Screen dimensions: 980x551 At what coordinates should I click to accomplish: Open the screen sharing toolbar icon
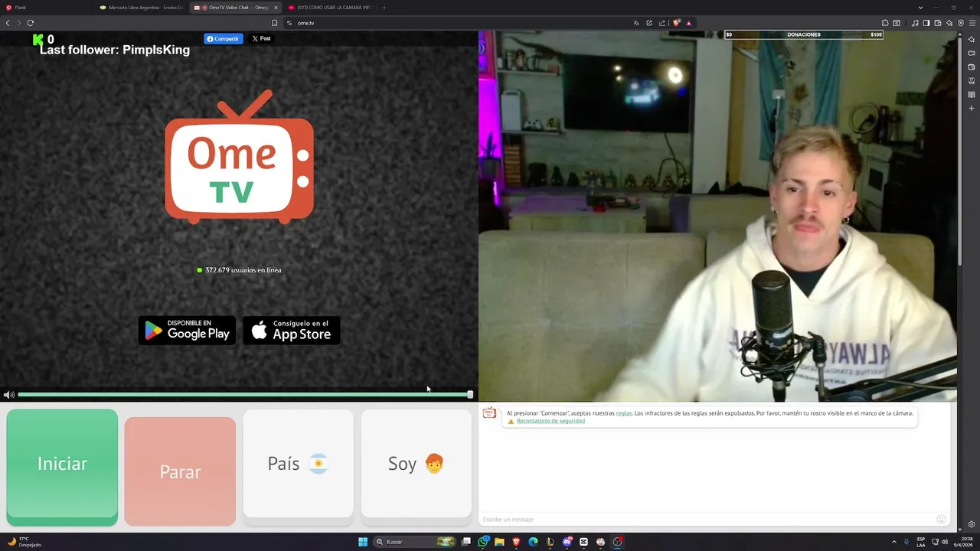(x=897, y=23)
